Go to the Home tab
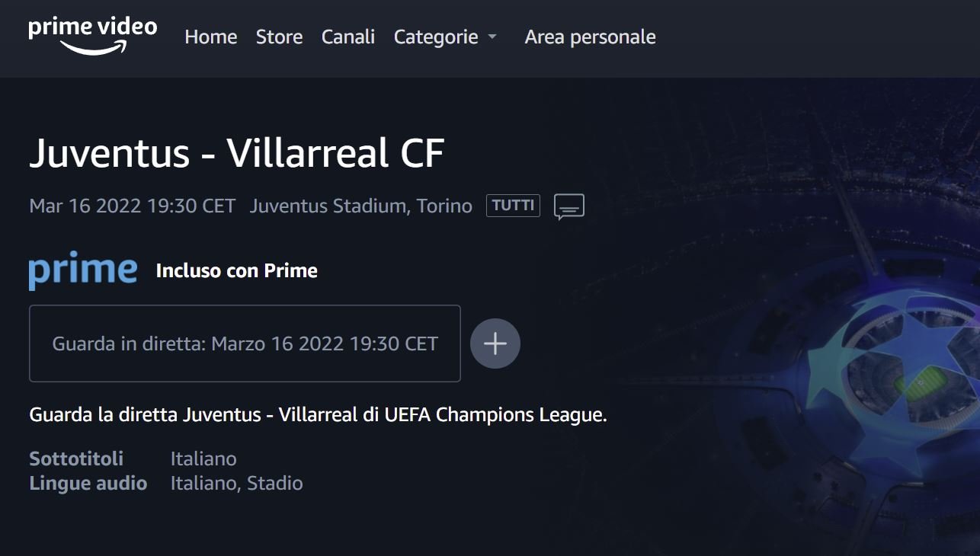Viewport: 980px width, 556px height. 211,37
